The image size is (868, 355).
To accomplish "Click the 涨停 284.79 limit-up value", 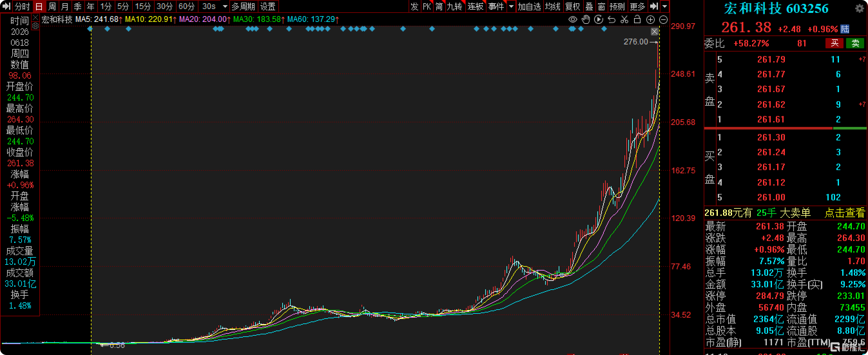I will point(770,296).
